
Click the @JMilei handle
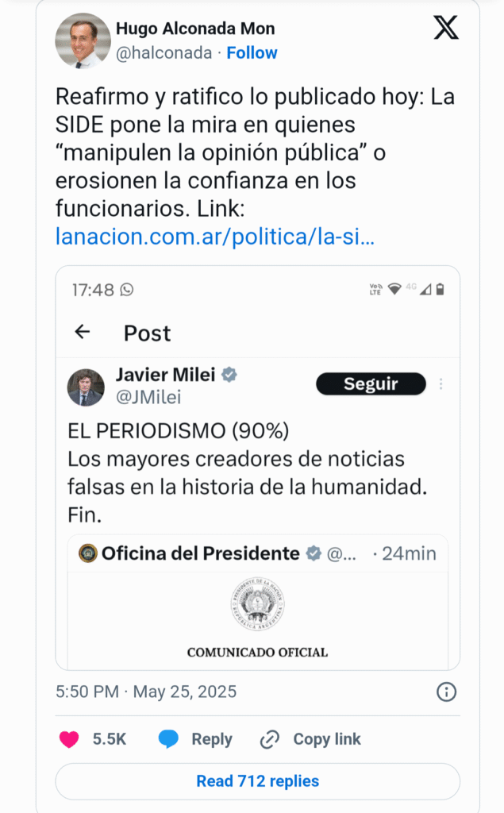(x=148, y=397)
